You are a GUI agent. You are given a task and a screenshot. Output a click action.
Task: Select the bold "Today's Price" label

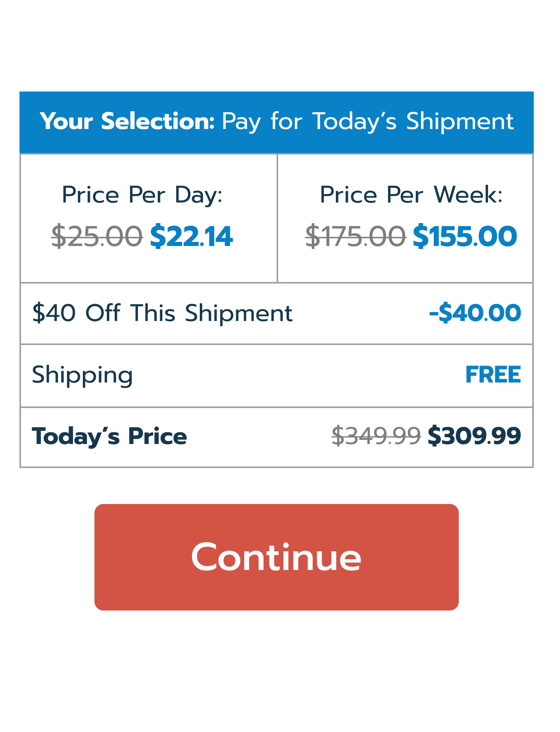pos(109,436)
